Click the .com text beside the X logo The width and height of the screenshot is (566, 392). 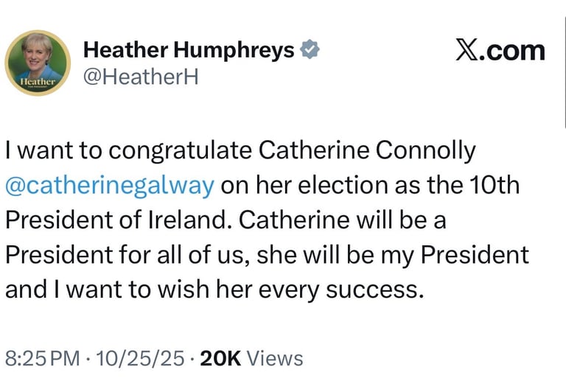514,50
